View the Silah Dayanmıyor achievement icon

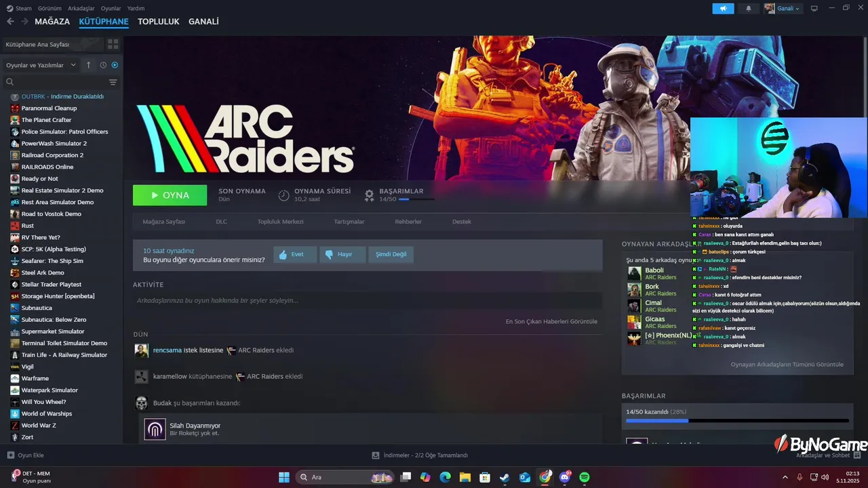155,429
